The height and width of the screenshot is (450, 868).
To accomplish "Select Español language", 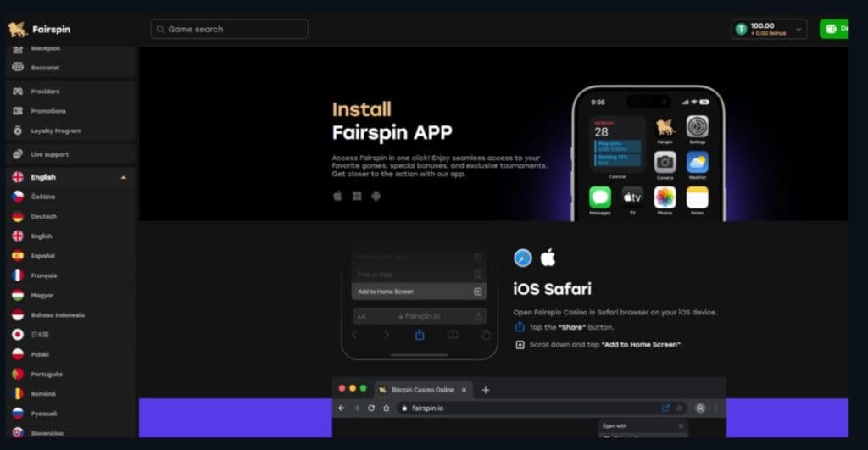I will [71, 256].
